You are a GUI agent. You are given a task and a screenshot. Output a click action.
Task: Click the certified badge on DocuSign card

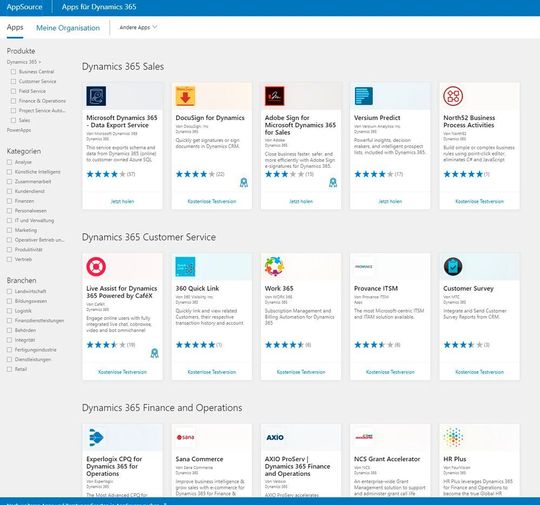[243, 182]
